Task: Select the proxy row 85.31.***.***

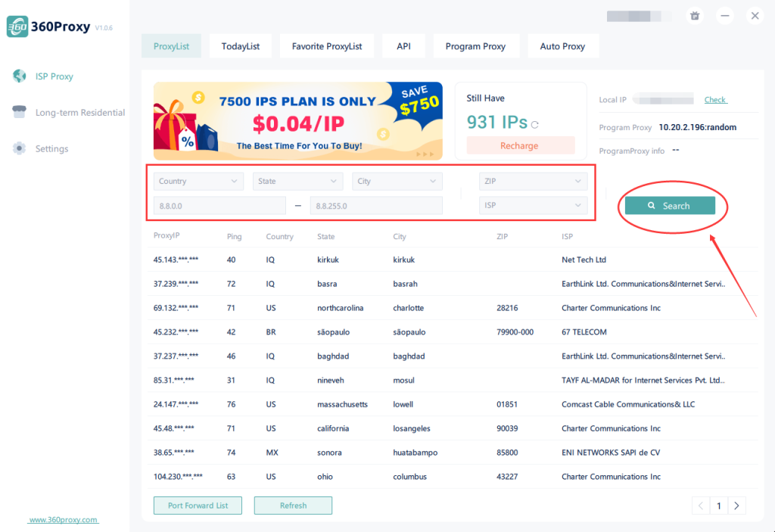Action: [453, 380]
